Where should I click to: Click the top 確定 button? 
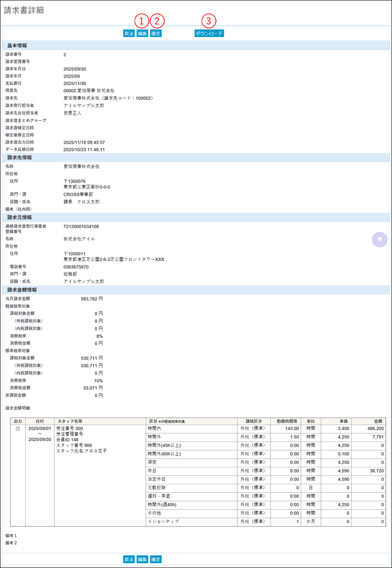(x=156, y=33)
